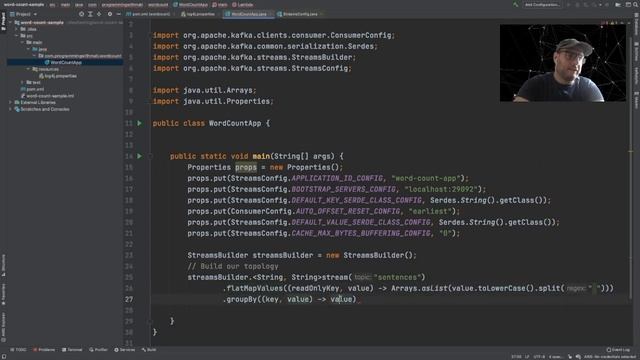Click LF line separator in status bar

pyautogui.click(x=527, y=357)
